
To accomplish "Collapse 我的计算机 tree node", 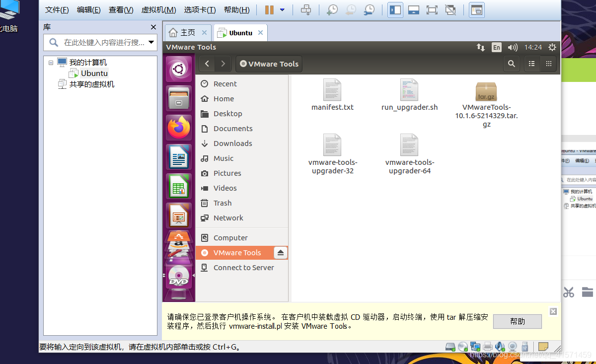I will [51, 63].
